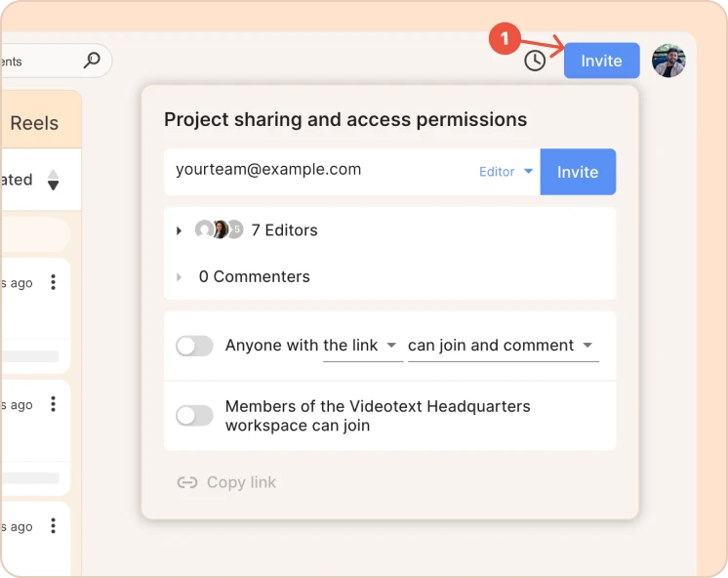Open the user profile avatar

[x=668, y=61]
